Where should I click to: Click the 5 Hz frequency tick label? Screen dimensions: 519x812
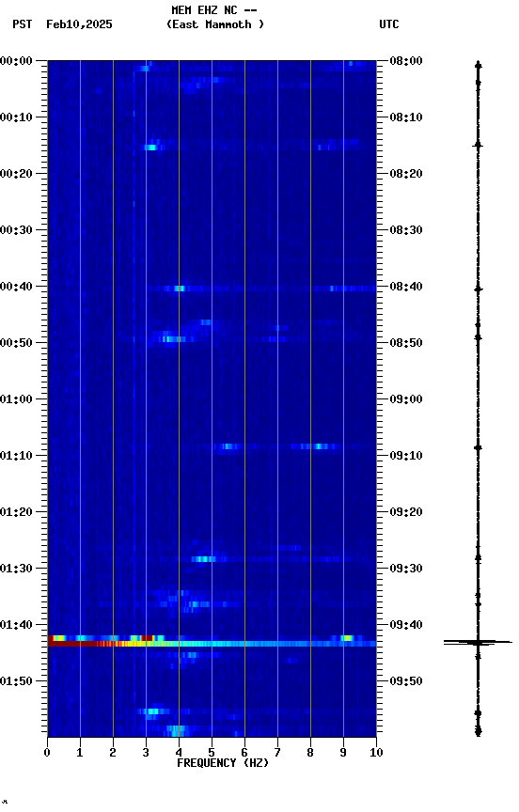point(212,753)
